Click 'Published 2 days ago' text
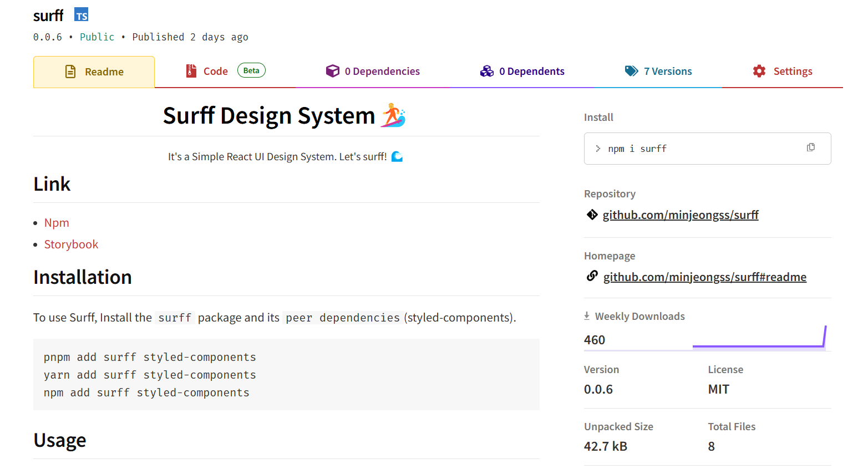Image resolution: width=868 pixels, height=469 pixels. coord(190,37)
